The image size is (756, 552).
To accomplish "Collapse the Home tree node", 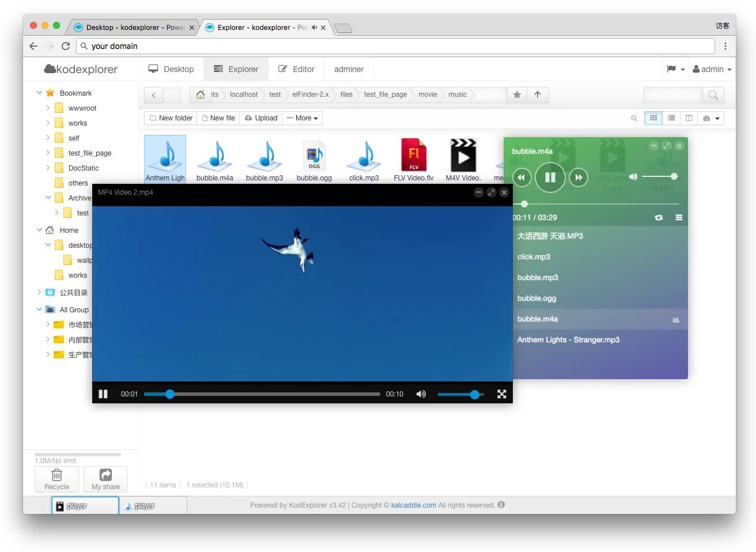I will click(x=40, y=230).
